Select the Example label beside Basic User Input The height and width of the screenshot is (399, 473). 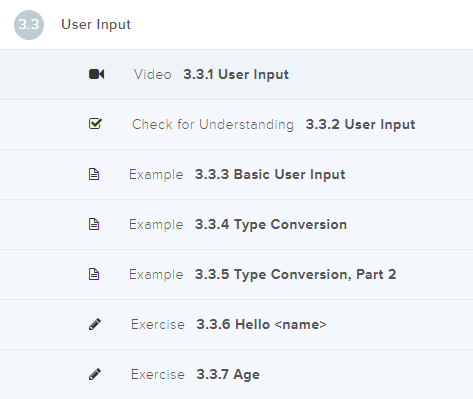click(156, 175)
